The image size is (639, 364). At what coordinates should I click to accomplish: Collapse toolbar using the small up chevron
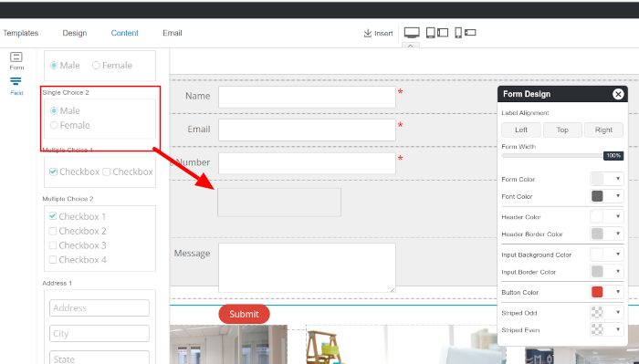coord(411,46)
